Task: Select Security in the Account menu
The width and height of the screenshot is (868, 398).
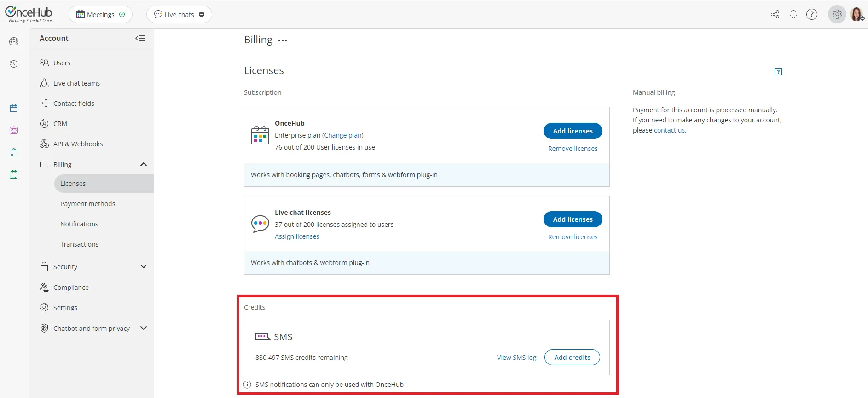Action: click(x=65, y=267)
